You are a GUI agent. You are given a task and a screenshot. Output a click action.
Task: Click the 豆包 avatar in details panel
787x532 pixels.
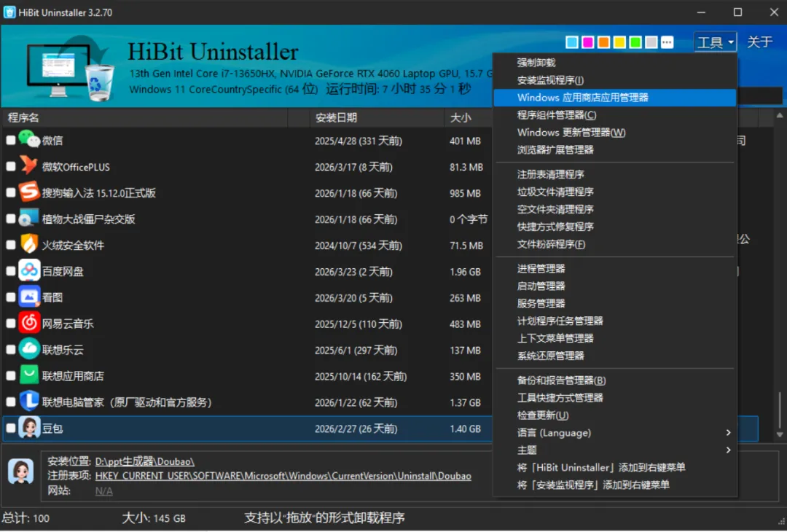coord(20,472)
